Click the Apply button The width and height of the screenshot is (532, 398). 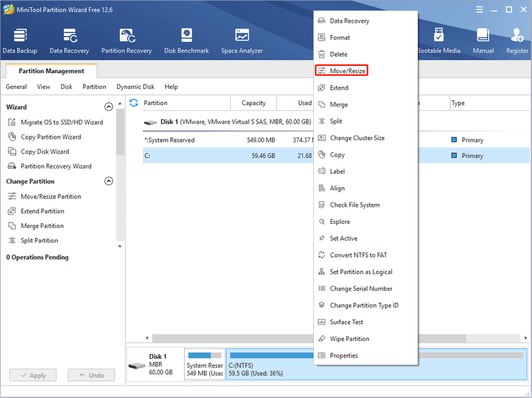pyautogui.click(x=33, y=375)
